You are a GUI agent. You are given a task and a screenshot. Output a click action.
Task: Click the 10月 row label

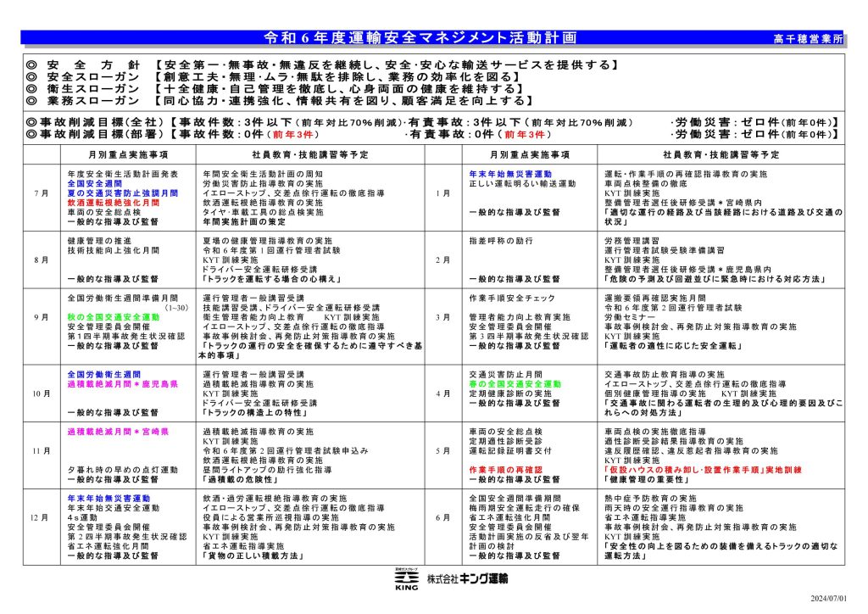tap(42, 394)
